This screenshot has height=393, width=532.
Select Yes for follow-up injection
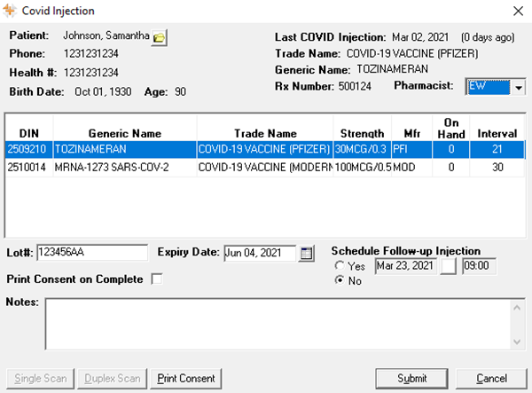[x=340, y=266]
